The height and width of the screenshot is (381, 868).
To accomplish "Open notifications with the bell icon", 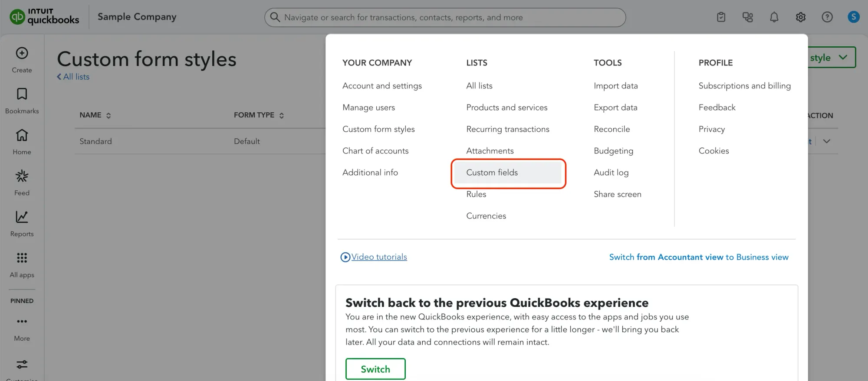I will (774, 17).
